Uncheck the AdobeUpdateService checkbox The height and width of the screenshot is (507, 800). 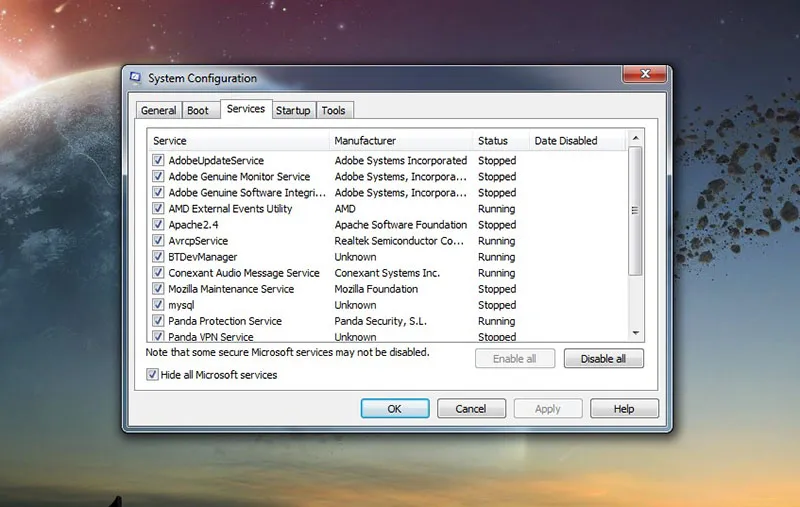[158, 161]
